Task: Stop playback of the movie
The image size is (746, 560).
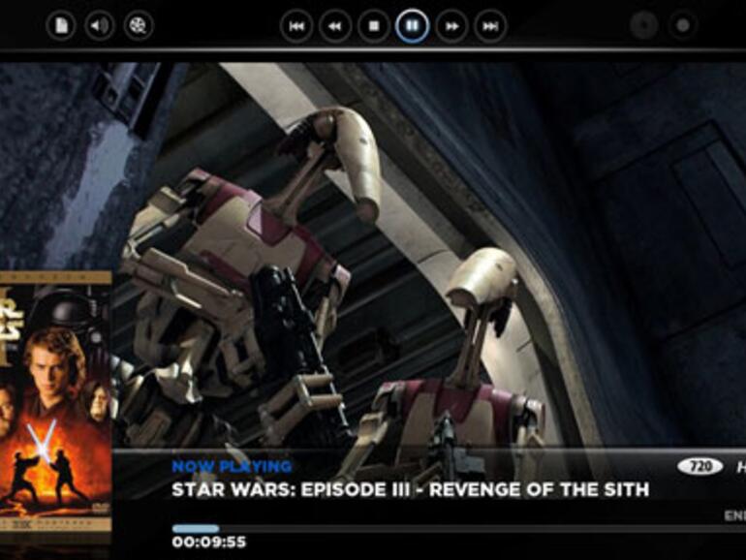Action: pyautogui.click(x=374, y=26)
